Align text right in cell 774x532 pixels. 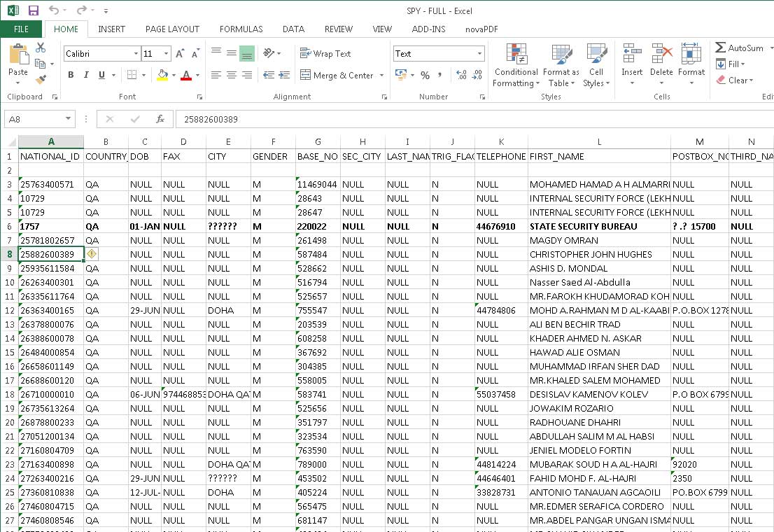point(247,75)
